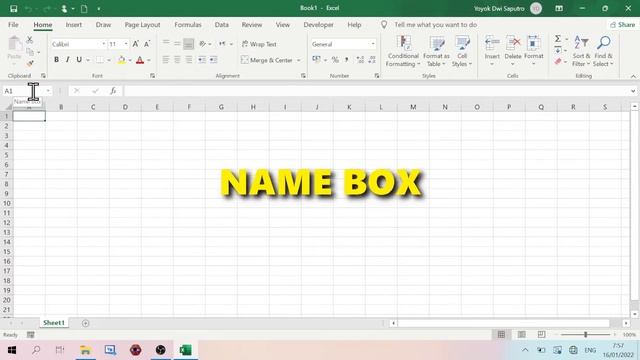
Task: Click the Orientation text angle icon
Action: tap(203, 44)
